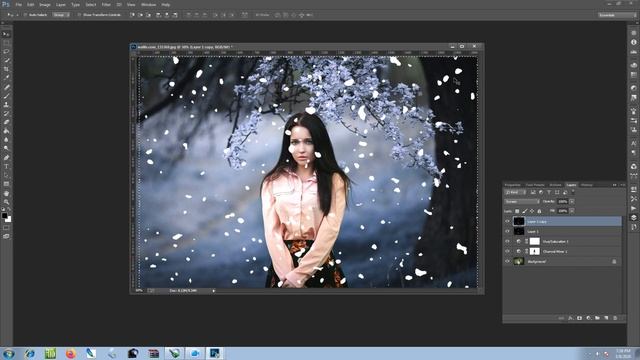The width and height of the screenshot is (640, 360).
Task: Select the History Brush tool
Action: 6,113
